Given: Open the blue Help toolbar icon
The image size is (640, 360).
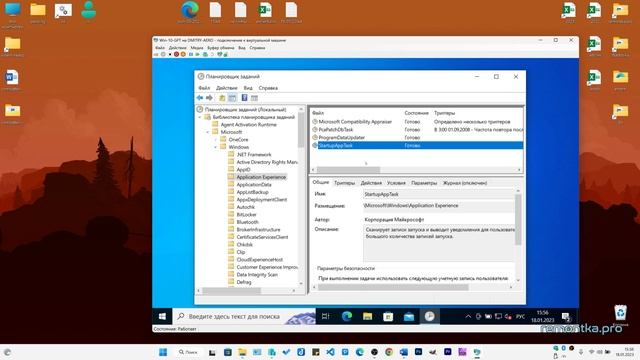Looking at the screenshot, I should pyautogui.click(x=244, y=98).
